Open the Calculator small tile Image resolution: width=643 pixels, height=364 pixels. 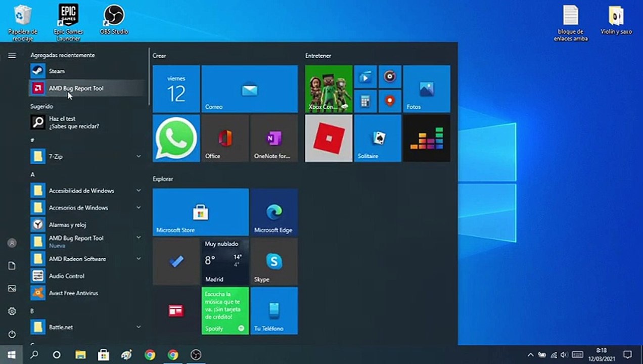pyautogui.click(x=365, y=101)
